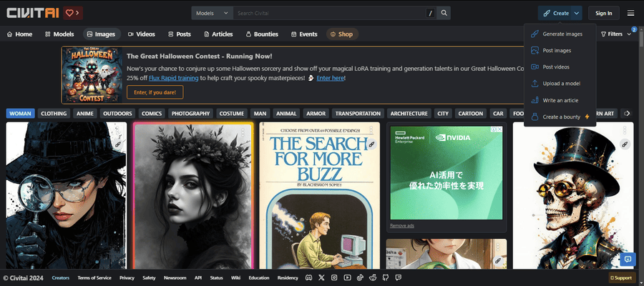Toggle the OUTDOORS tag filter

point(117,114)
